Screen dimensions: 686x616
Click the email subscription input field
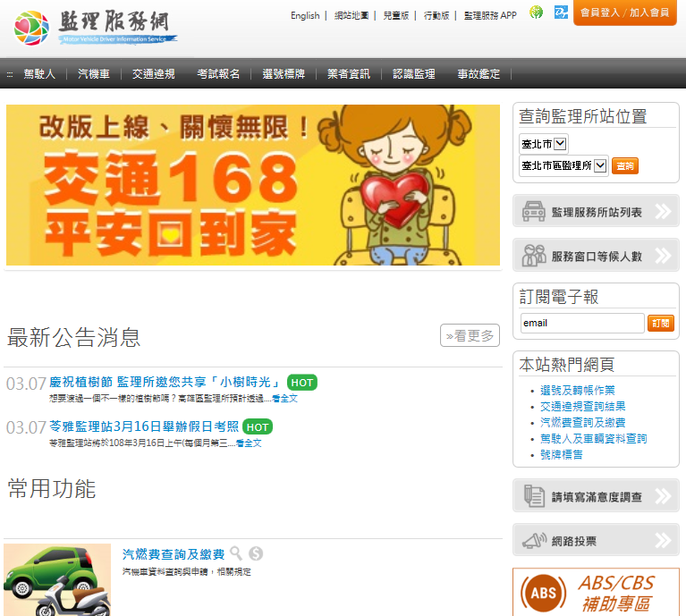click(582, 323)
